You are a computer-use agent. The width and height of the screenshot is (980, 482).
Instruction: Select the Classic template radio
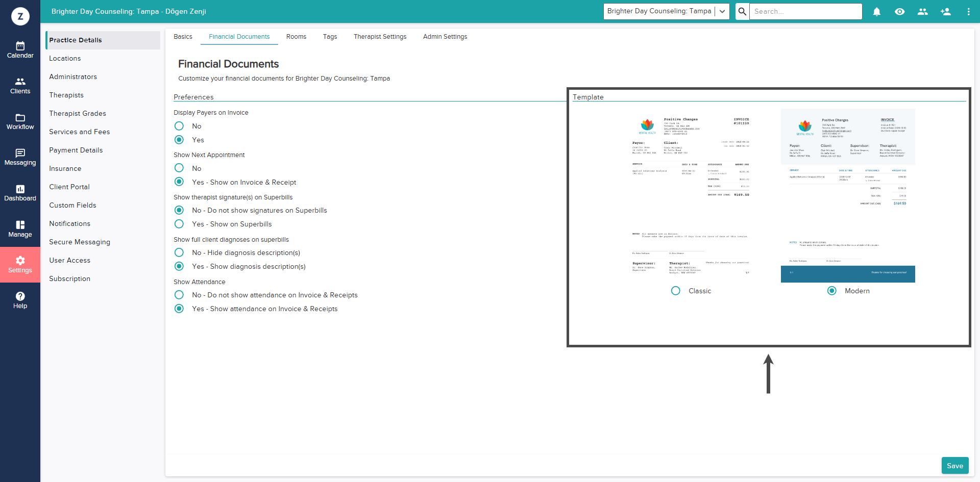676,291
